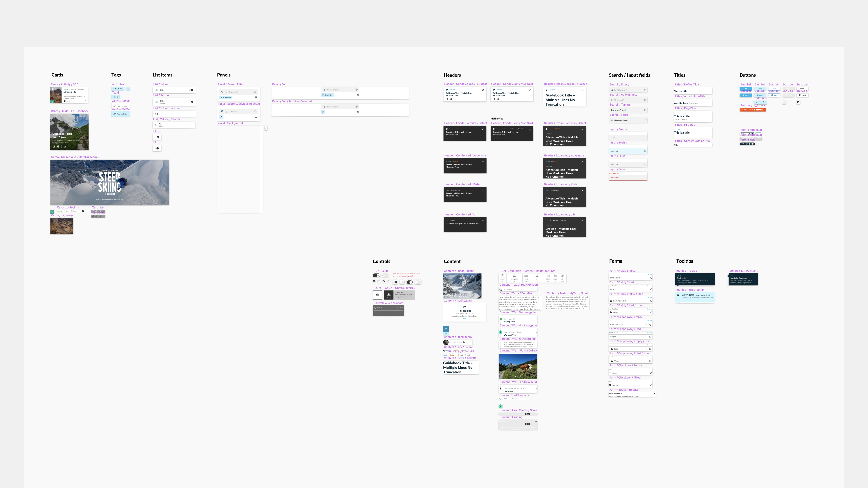The width and height of the screenshot is (868, 488).
Task: Click info icon in Form / Field / Empty
Action: (x=651, y=278)
